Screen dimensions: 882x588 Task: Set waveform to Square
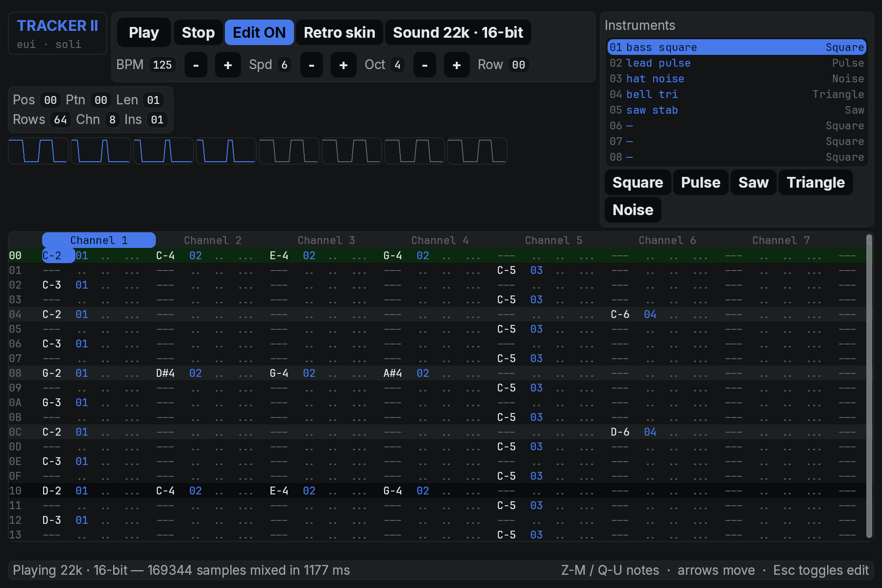pyautogui.click(x=637, y=182)
